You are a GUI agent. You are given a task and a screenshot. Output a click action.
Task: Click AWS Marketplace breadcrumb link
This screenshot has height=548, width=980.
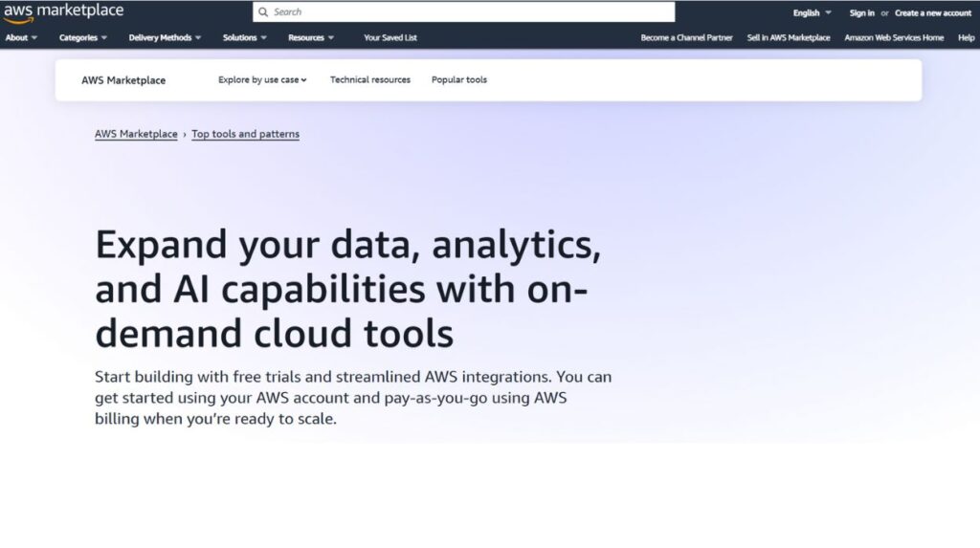(x=136, y=134)
